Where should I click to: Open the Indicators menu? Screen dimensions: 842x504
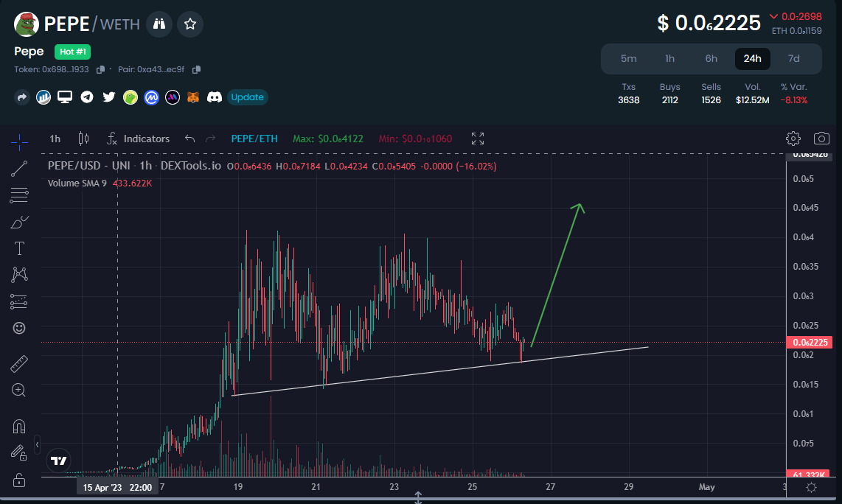click(138, 139)
